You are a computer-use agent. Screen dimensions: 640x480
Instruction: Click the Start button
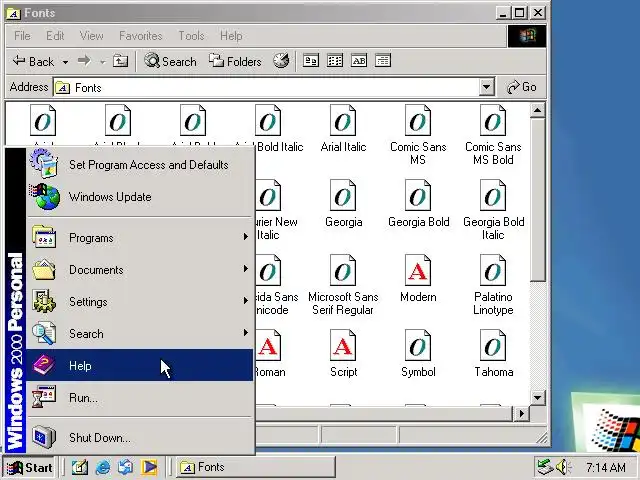point(29,467)
